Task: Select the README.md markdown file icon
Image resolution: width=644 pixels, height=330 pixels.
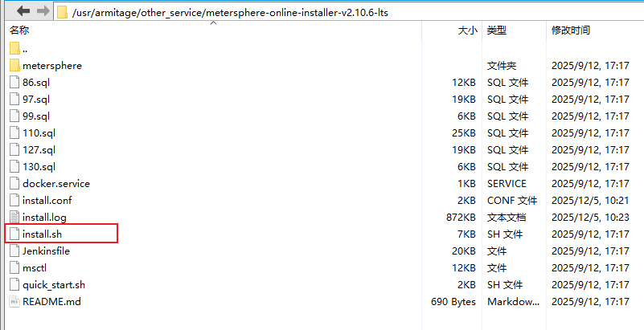Action: coord(14,301)
